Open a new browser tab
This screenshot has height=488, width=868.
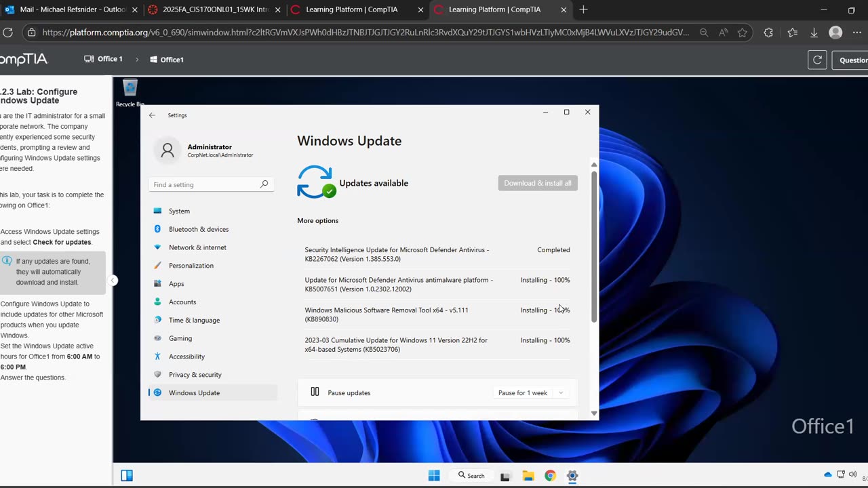(x=583, y=9)
